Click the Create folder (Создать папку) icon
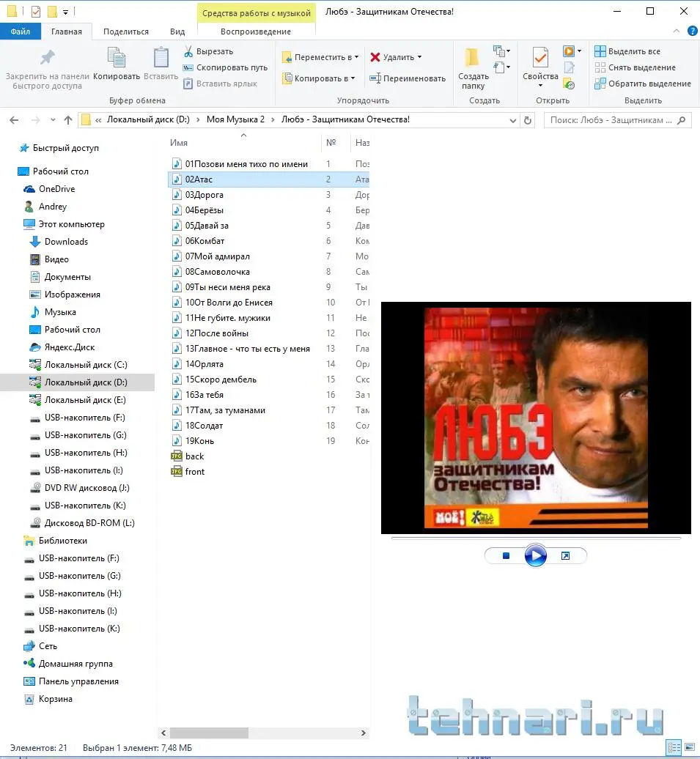Image resolution: width=700 pixels, height=759 pixels. pyautogui.click(x=474, y=59)
